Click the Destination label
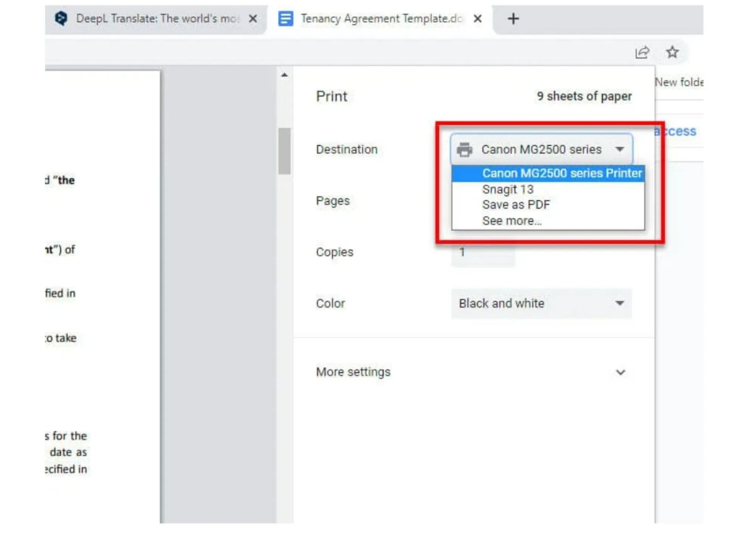Screen dimensions: 756x534 click(347, 150)
